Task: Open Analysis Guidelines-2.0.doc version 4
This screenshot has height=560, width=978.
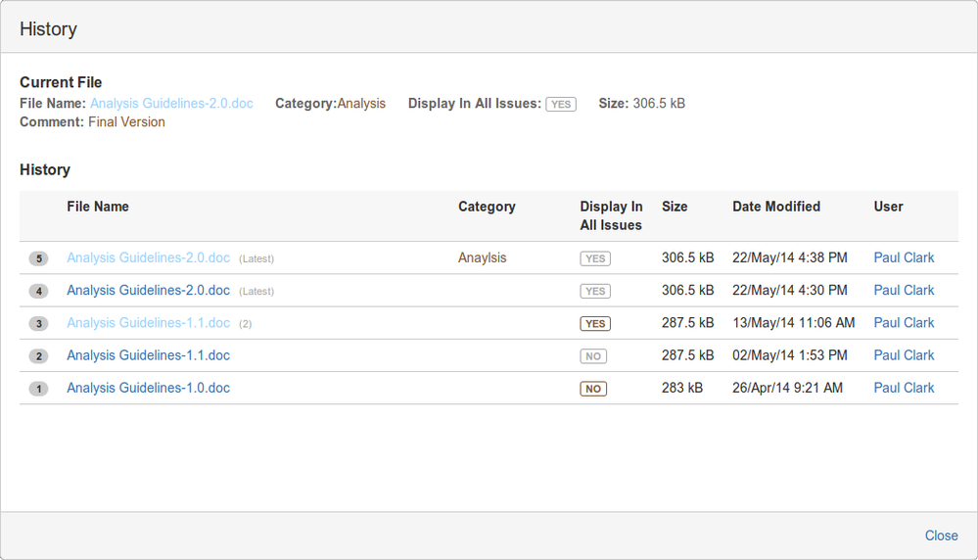Action: click(x=149, y=291)
